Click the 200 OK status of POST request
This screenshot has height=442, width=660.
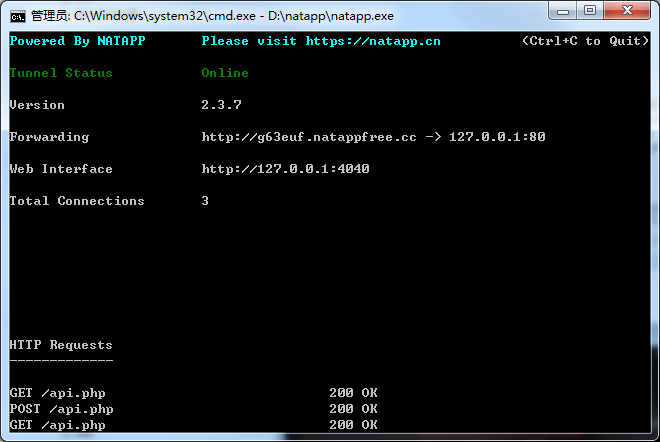[x=353, y=409]
